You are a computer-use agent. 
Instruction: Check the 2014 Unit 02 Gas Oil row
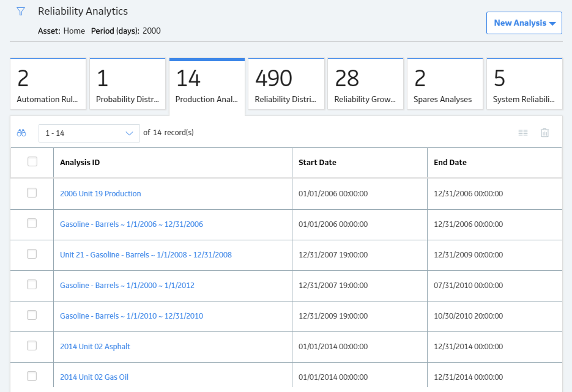click(32, 376)
